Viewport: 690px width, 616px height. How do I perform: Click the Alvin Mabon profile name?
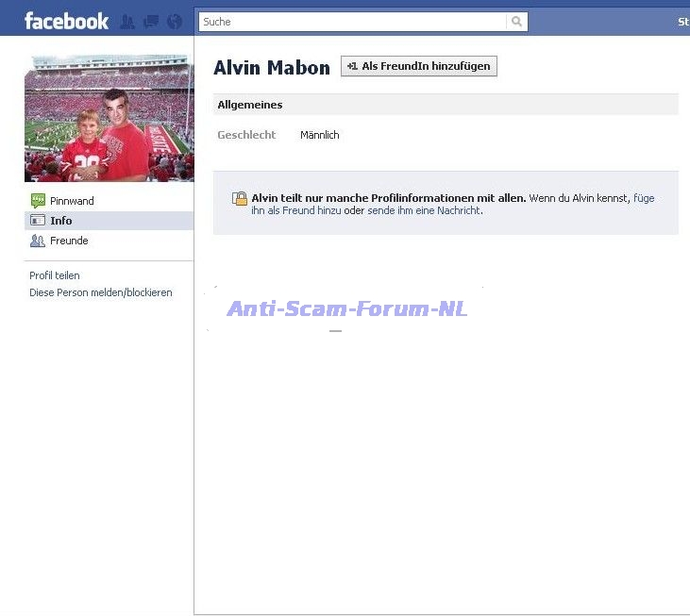272,67
